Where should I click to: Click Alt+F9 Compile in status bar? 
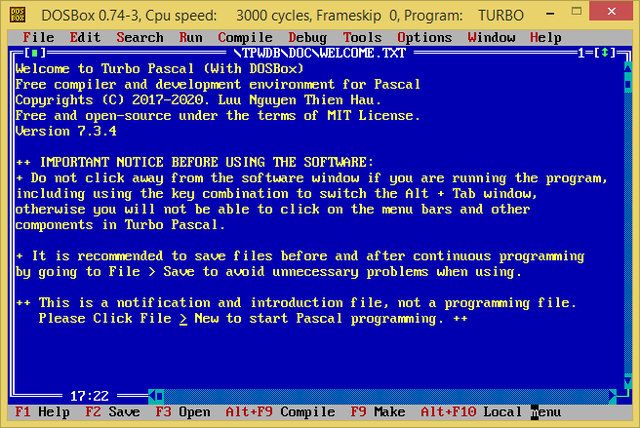(280, 412)
